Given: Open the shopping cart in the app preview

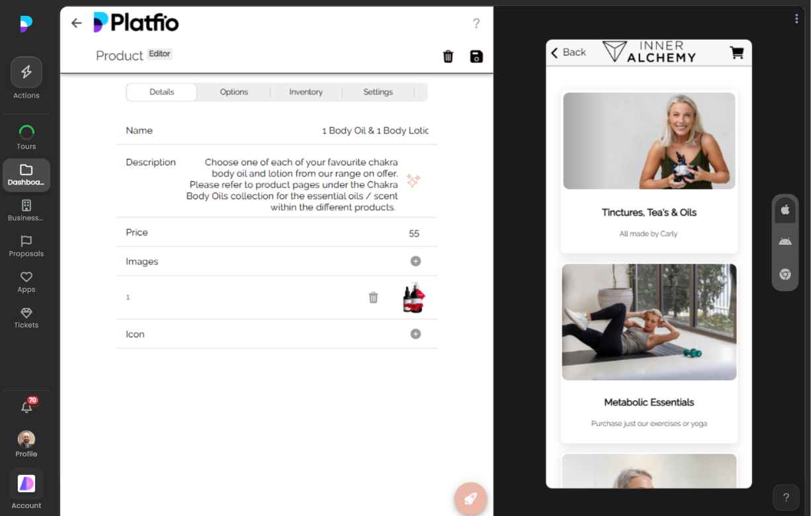Looking at the screenshot, I should [x=737, y=52].
